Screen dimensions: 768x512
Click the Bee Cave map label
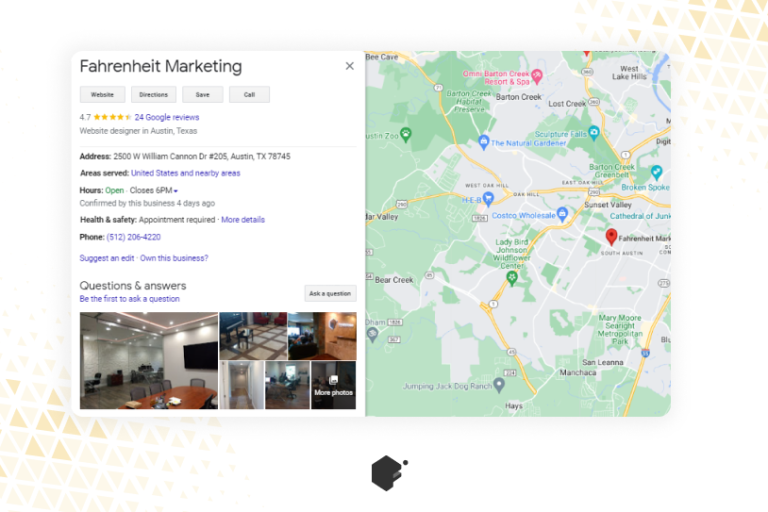382,57
